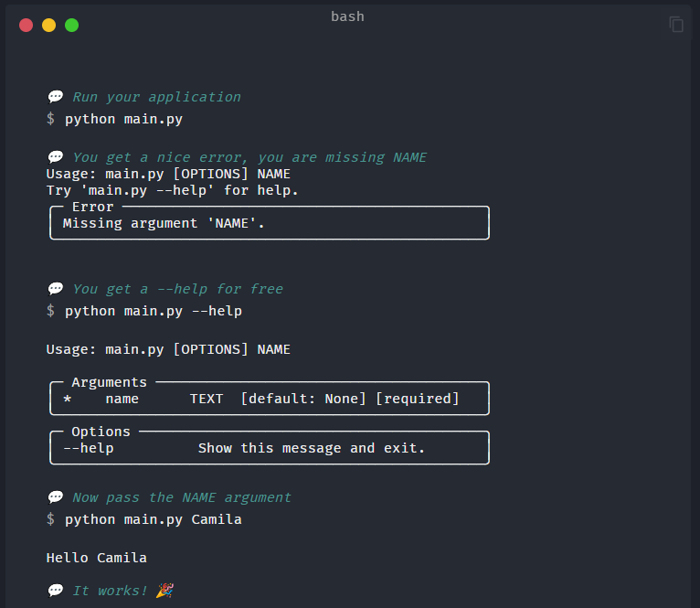700x608 pixels.
Task: Click the party popper emoji after "It works!"
Action: [164, 591]
